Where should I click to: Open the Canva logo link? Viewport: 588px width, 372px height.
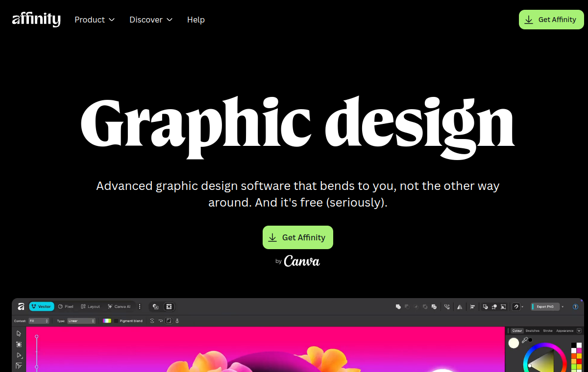[x=302, y=261]
